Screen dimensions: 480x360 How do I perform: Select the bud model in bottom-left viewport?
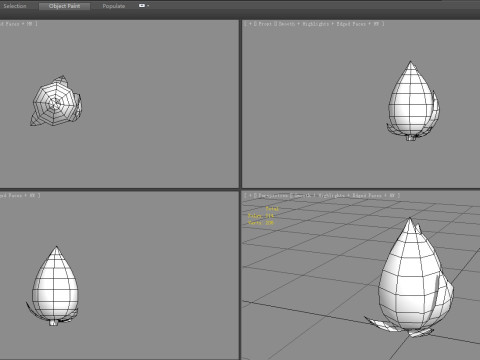(x=55, y=290)
